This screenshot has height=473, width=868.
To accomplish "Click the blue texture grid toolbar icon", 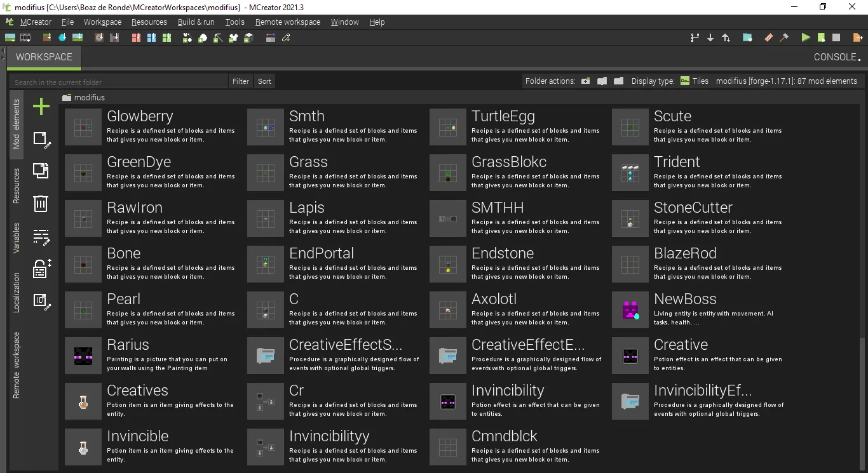I will (151, 37).
